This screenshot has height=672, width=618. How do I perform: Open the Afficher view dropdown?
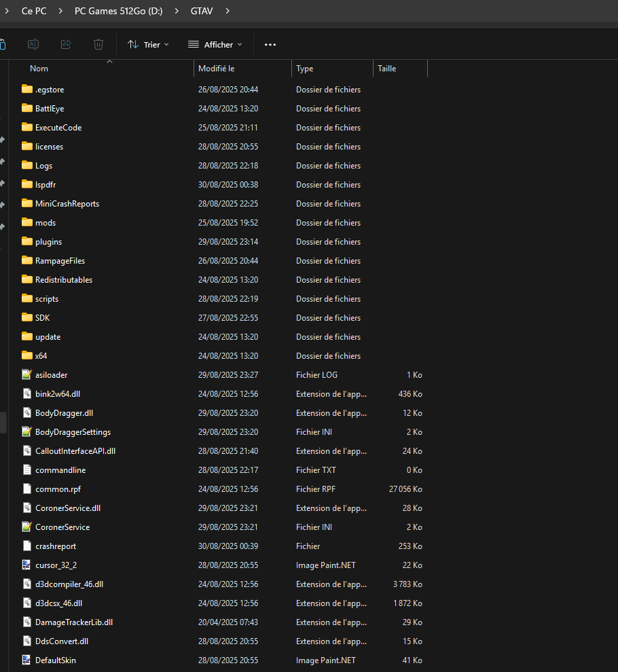point(215,45)
